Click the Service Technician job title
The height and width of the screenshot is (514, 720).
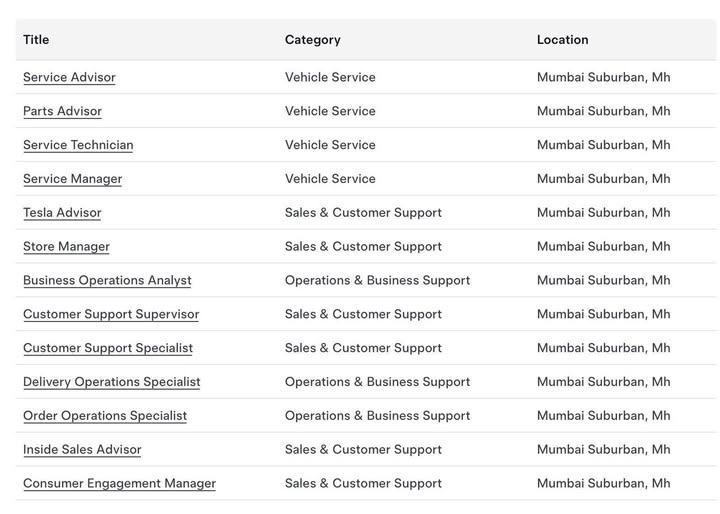[78, 145]
